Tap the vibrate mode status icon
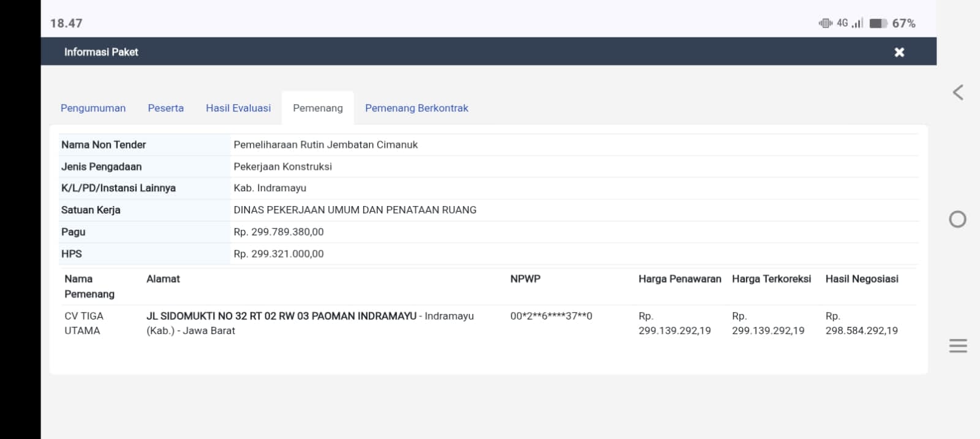This screenshot has width=980, height=439. [825, 23]
